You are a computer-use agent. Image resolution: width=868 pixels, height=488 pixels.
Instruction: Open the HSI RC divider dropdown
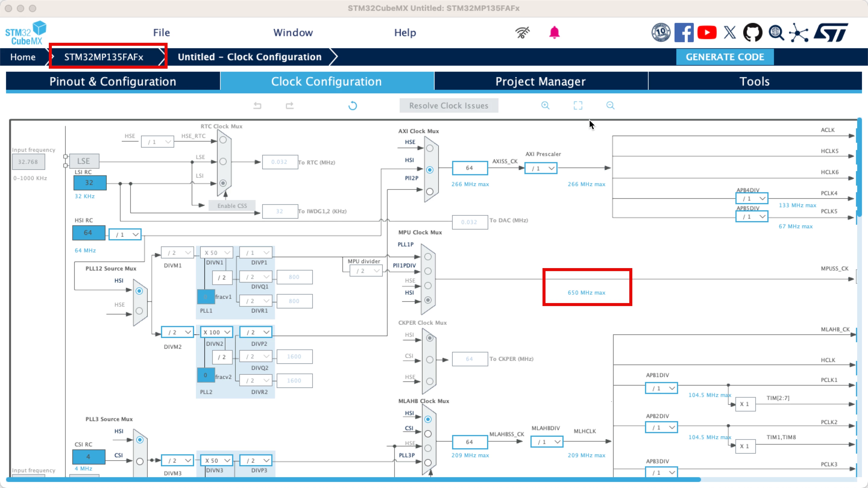pyautogui.click(x=125, y=234)
